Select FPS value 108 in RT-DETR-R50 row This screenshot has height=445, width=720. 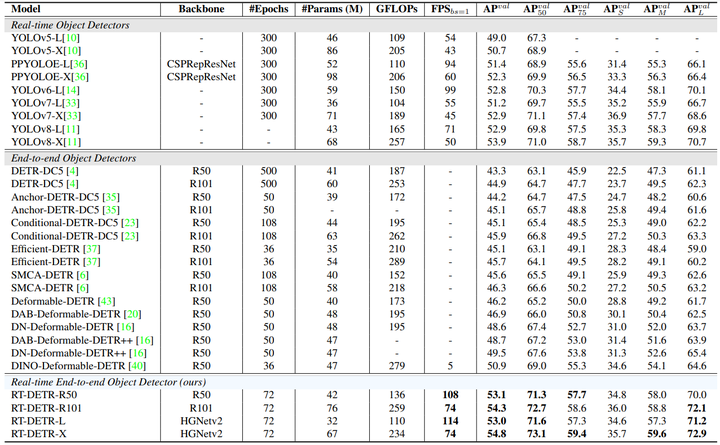450,395
